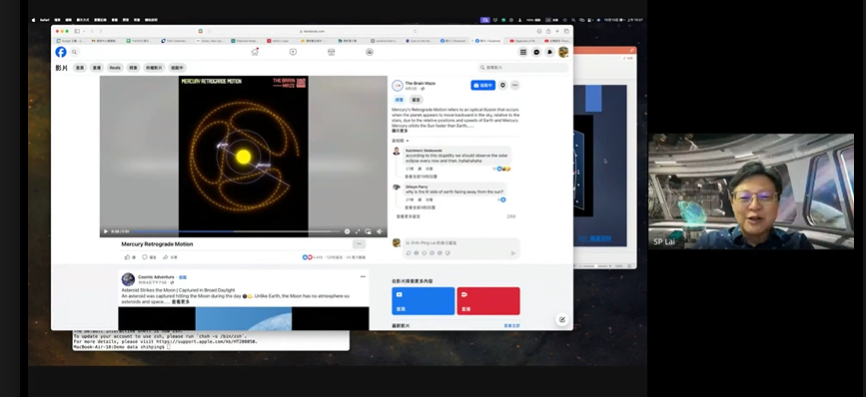Open new message compose icon at bottom right
Viewport: 866px width, 397px height.
[x=562, y=319]
